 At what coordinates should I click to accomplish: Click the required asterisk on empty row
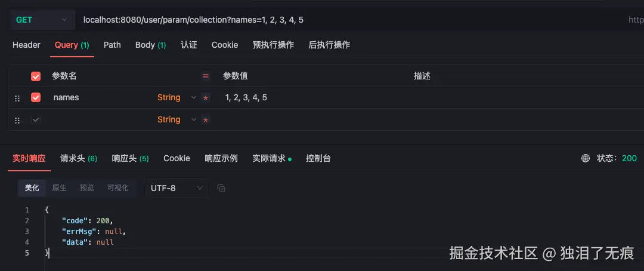pos(205,119)
